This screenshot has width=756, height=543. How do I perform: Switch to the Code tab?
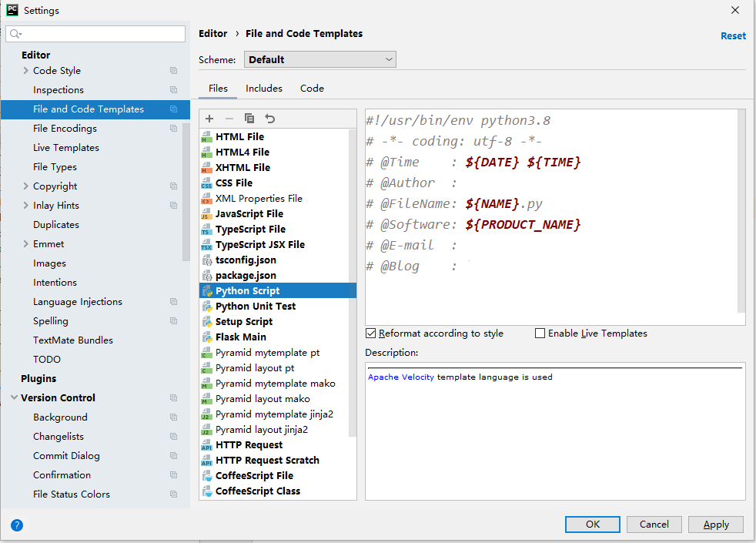[312, 89]
